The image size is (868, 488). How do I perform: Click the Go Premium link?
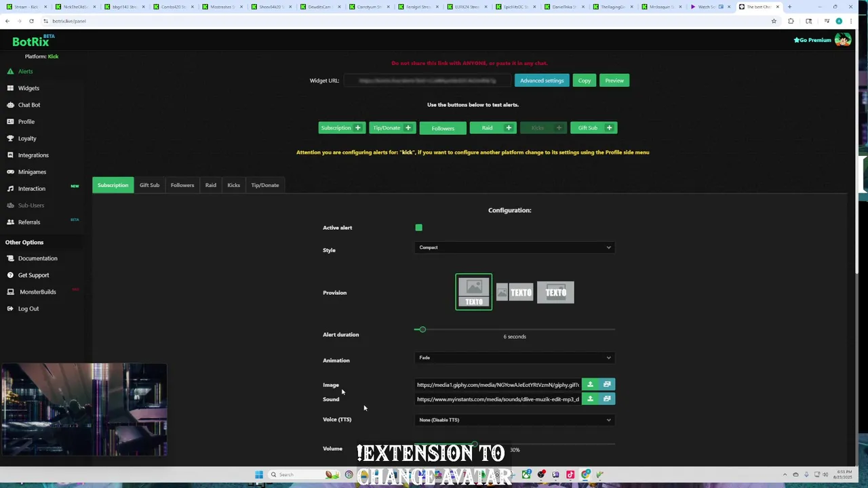coord(812,40)
